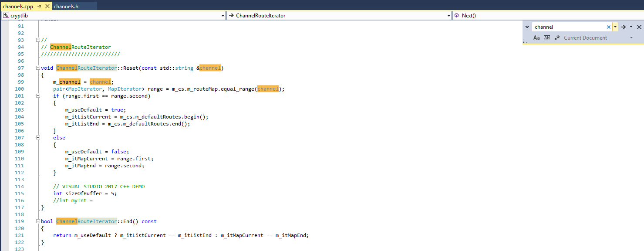Select the channels.cpp tab

point(17,7)
